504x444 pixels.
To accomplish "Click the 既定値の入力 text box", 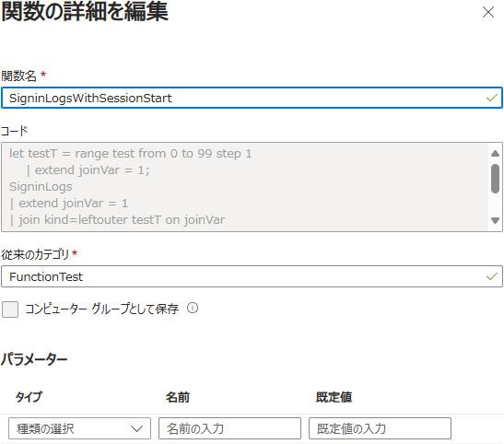I will click(380, 428).
